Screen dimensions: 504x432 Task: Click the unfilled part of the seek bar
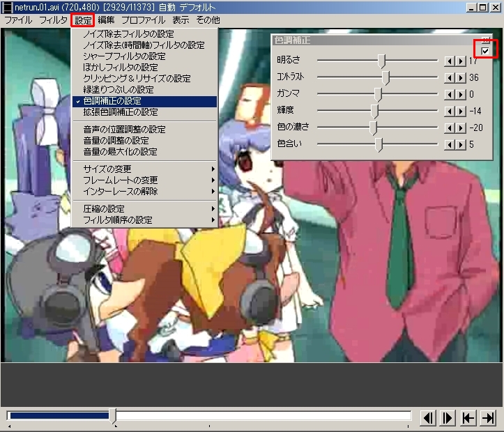[x=264, y=416]
